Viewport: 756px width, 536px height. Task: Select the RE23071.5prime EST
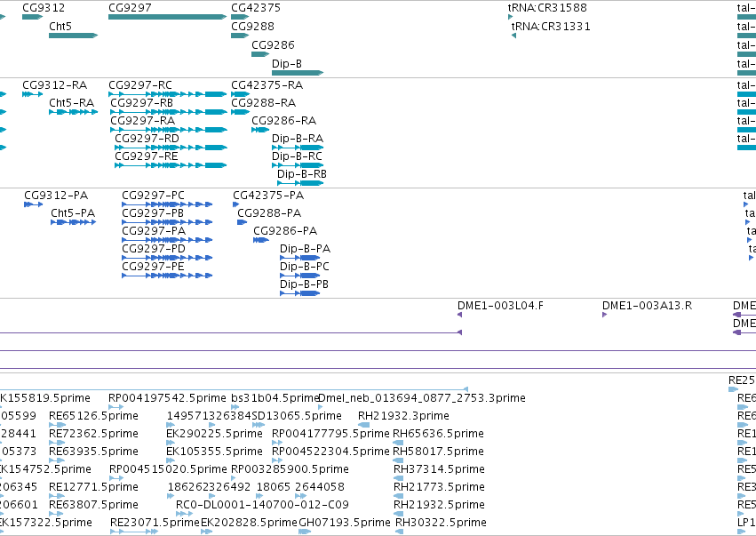tap(134, 532)
